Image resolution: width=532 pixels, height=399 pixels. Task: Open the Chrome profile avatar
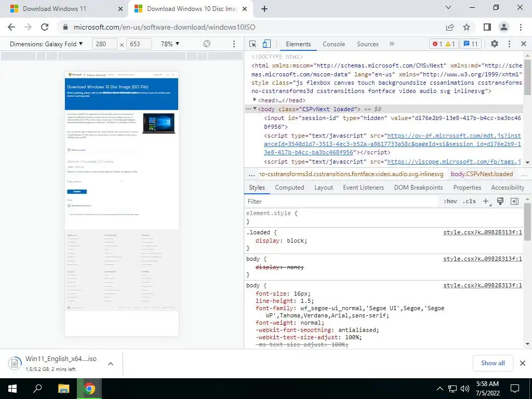pos(504,27)
